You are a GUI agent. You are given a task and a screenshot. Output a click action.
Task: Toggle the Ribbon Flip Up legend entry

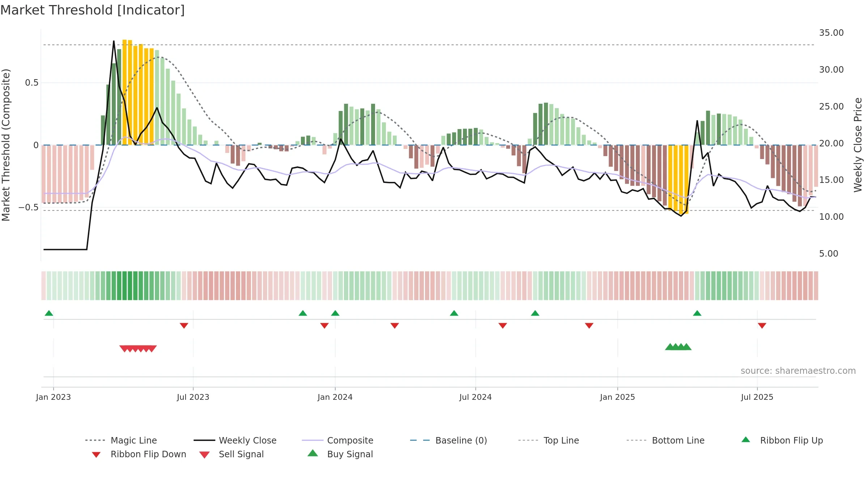[782, 440]
